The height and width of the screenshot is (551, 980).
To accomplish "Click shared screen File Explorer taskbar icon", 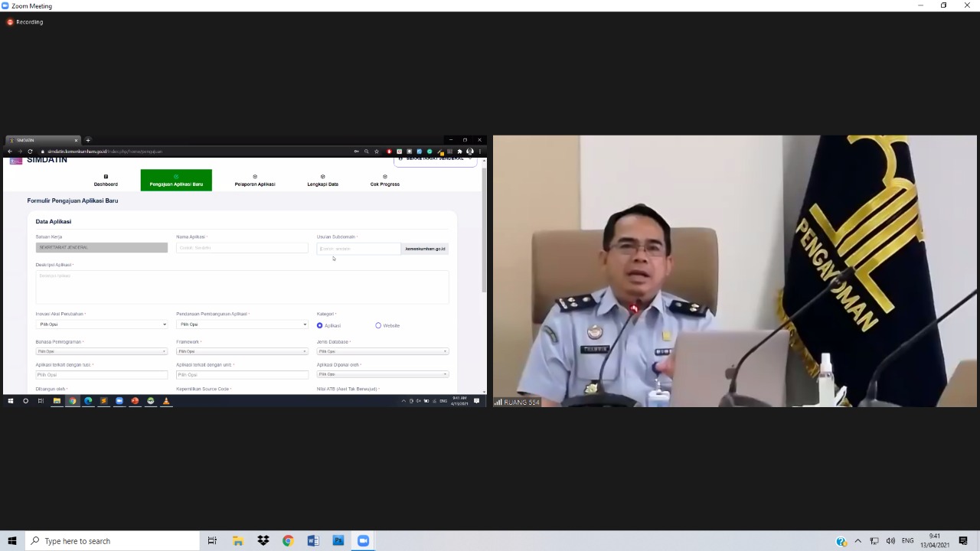I will pos(57,401).
